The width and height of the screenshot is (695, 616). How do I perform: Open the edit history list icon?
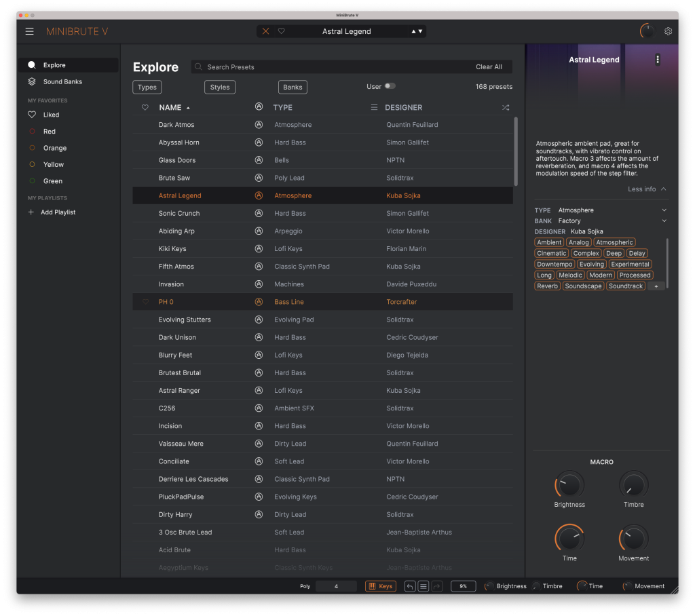pyautogui.click(x=424, y=586)
